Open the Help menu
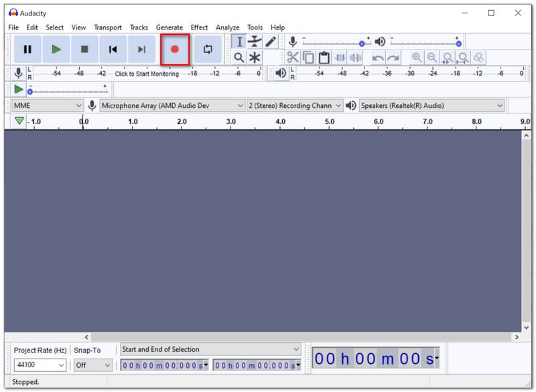Image resolution: width=536 pixels, height=392 pixels. click(x=277, y=27)
